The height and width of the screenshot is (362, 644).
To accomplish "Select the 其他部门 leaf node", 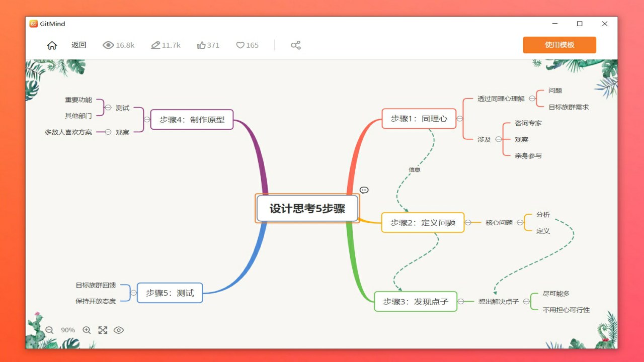I will [x=78, y=116].
